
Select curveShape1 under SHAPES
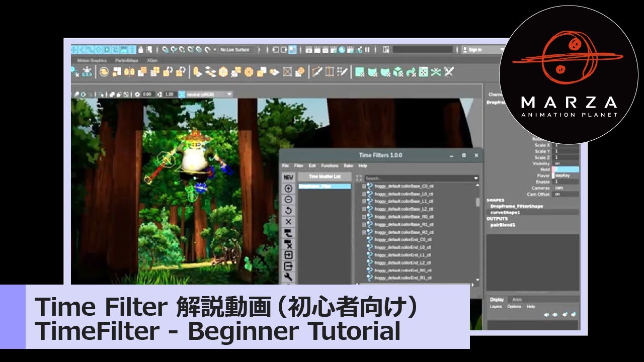point(504,212)
